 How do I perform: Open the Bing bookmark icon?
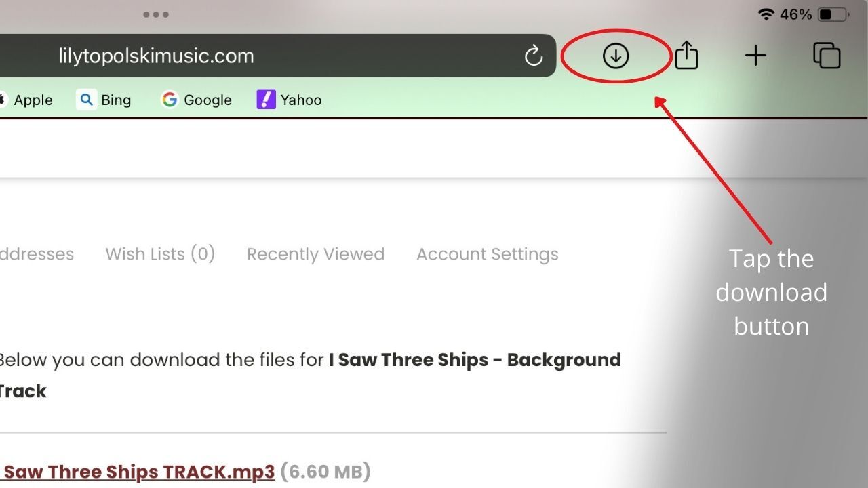coord(86,100)
